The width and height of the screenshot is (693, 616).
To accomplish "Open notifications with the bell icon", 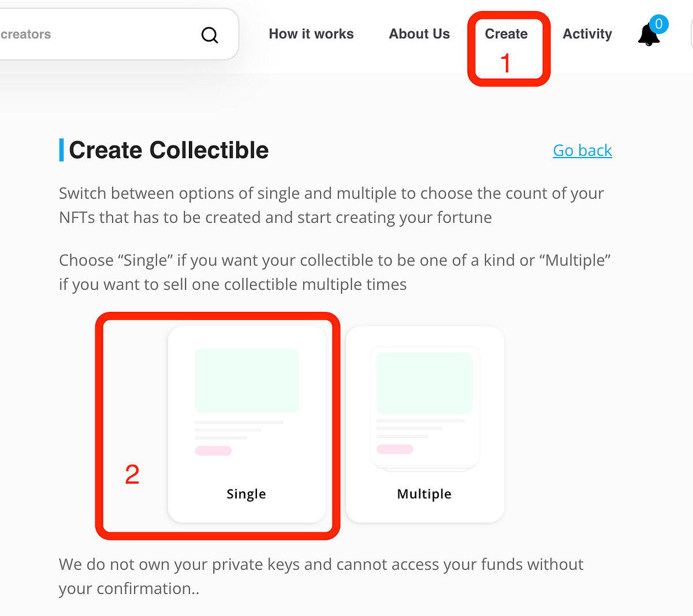I will (648, 36).
